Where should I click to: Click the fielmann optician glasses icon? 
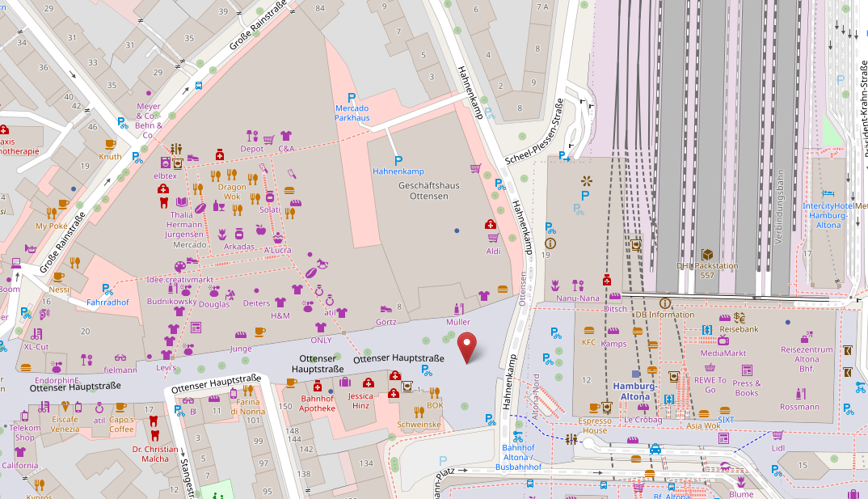point(120,357)
